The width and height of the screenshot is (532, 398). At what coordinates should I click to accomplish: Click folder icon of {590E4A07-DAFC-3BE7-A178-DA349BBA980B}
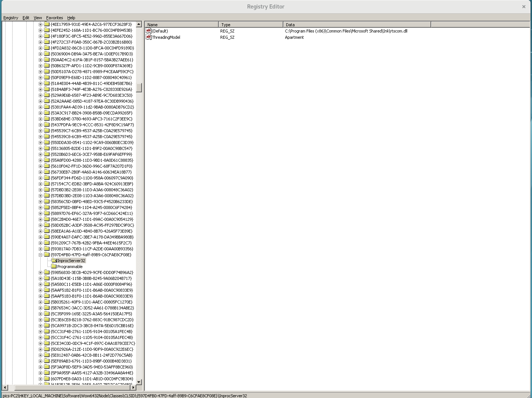coord(47,237)
